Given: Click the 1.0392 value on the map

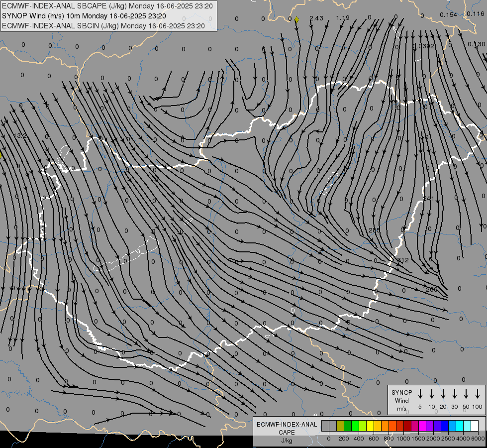Looking at the screenshot, I should [424, 46].
